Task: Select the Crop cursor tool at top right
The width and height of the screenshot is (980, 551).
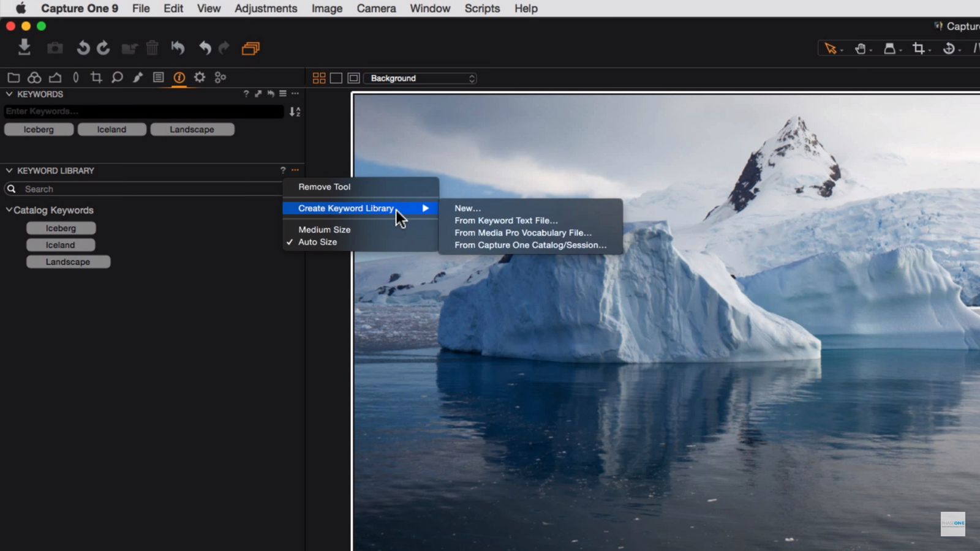Action: click(919, 48)
